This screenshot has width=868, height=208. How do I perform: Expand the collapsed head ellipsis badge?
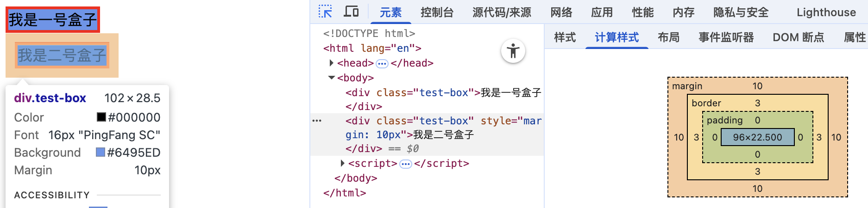382,63
